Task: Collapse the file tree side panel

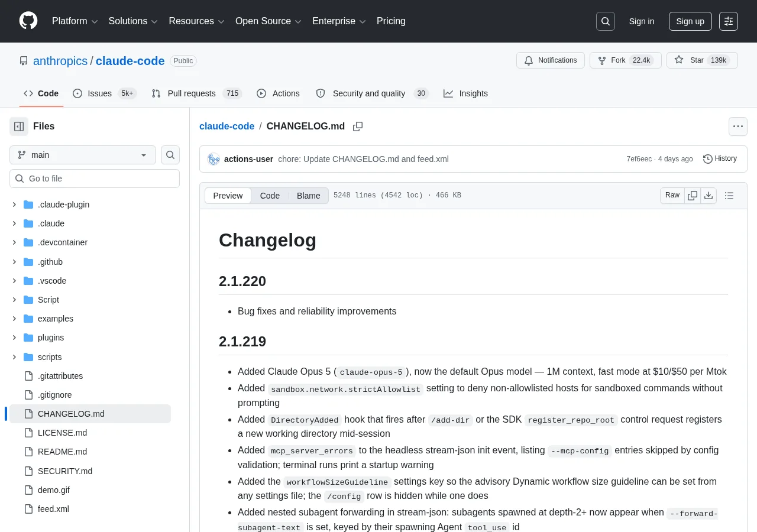Action: point(19,126)
